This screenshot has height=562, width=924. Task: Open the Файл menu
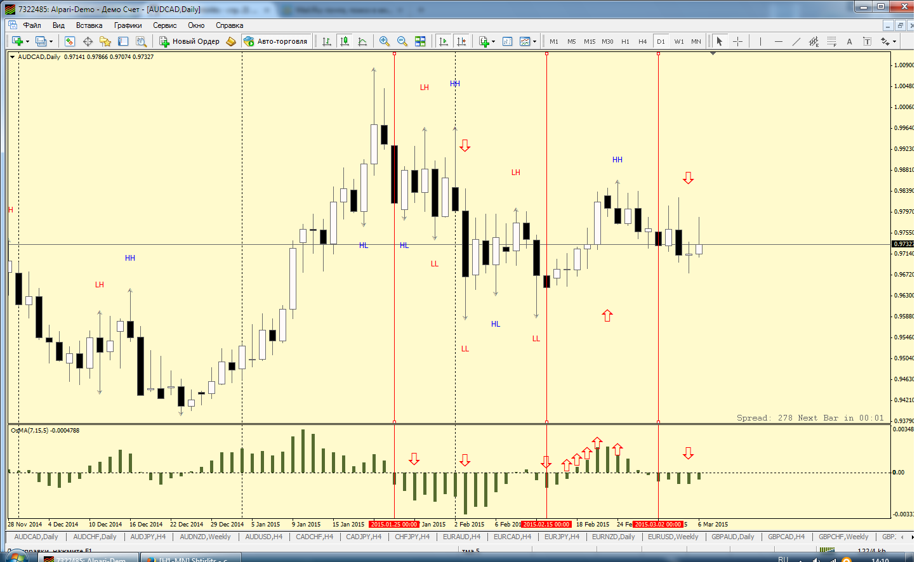point(32,25)
